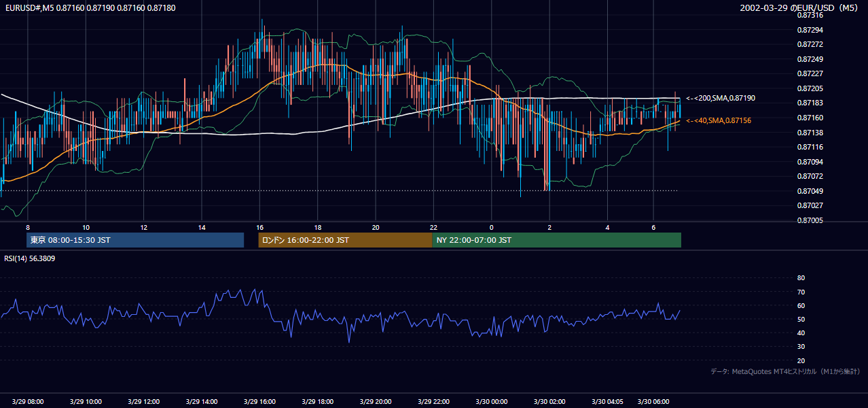Click the 3/29 22:00 time label
The height and width of the screenshot is (408, 868).
click(x=433, y=402)
